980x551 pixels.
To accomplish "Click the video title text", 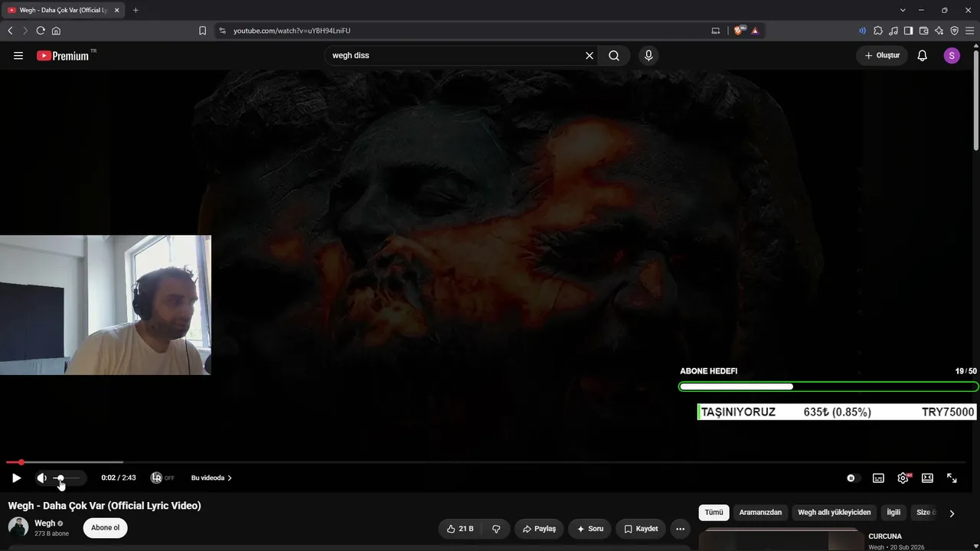I will click(105, 506).
